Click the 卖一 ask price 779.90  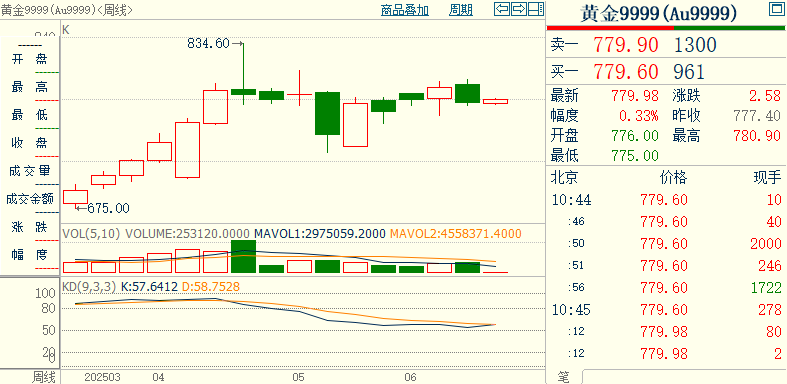pyautogui.click(x=625, y=46)
